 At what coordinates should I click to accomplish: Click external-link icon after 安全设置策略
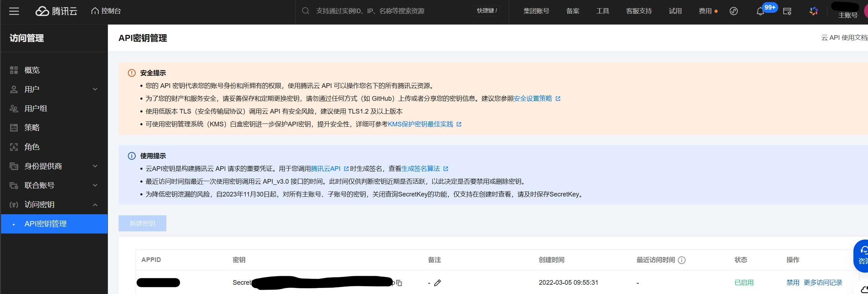pyautogui.click(x=558, y=99)
